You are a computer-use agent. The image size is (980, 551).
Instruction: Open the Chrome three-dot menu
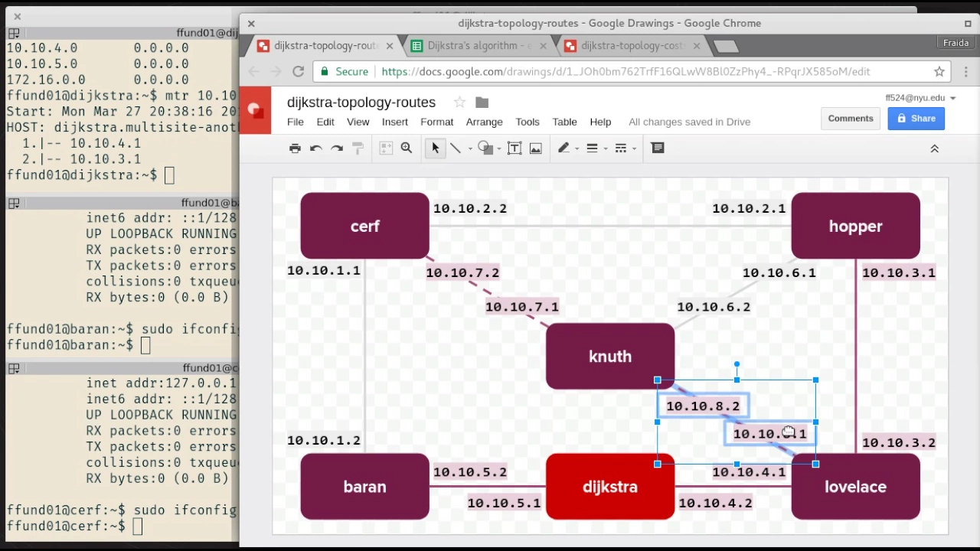pyautogui.click(x=967, y=71)
